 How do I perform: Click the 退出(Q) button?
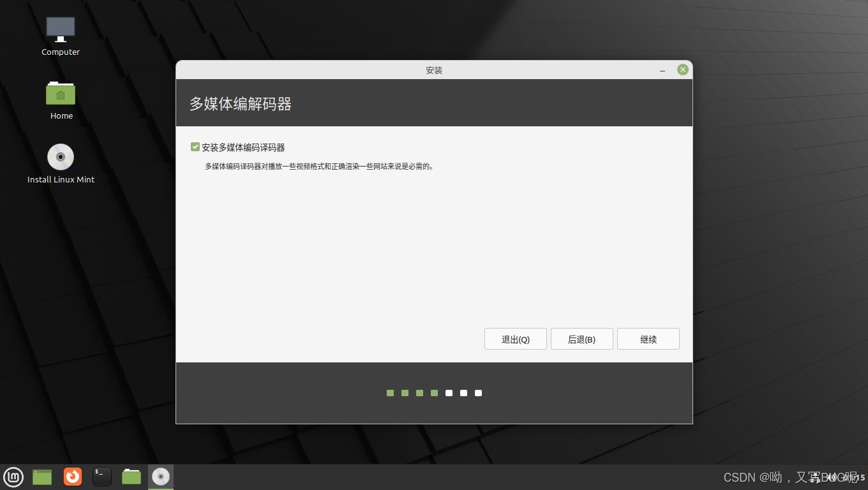[x=516, y=339]
